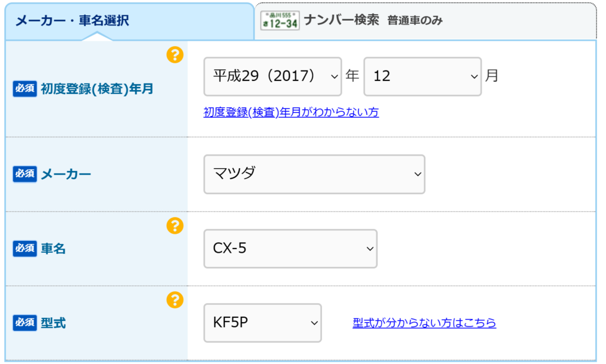
Task: Click the 必須 badge beside 初度登録(検査)年月
Action: click(25, 89)
